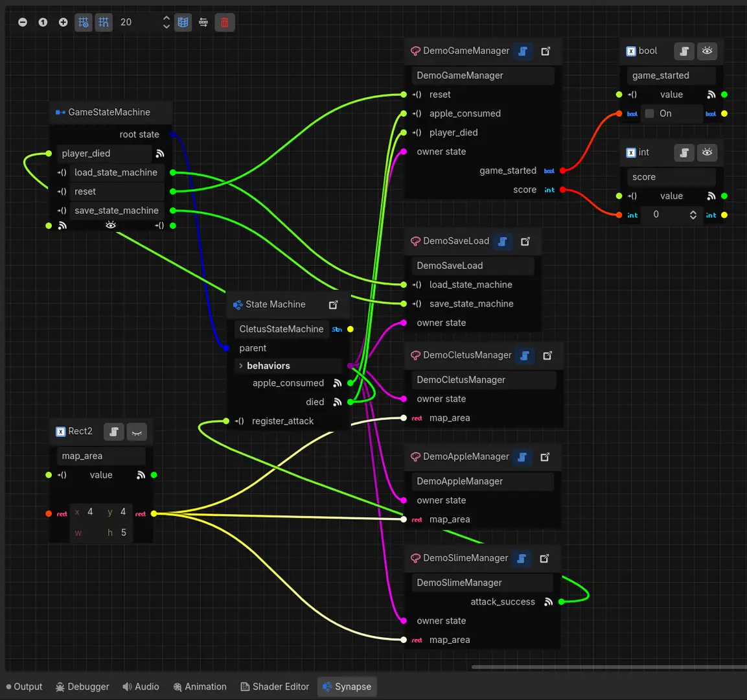Viewport: 747px width, 700px height.
Task: Click register_attack text in State Machine
Action: point(282,421)
